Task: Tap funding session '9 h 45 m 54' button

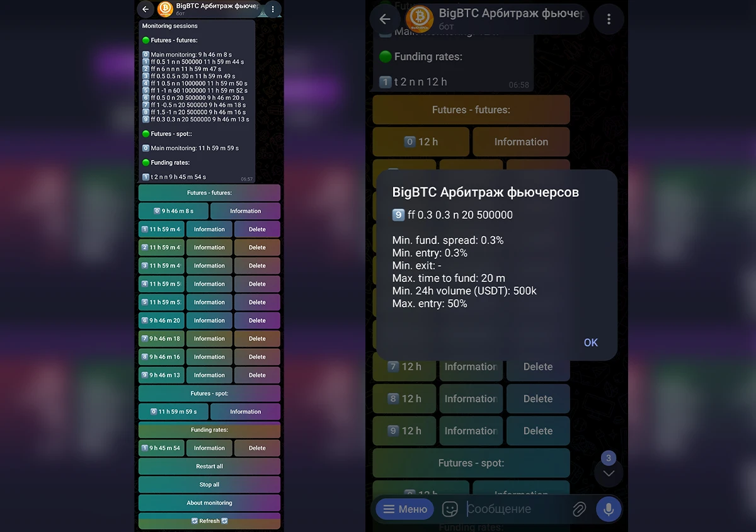Action: [161, 448]
